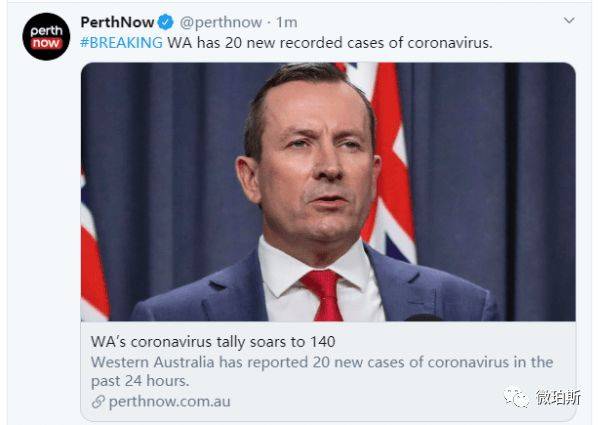The image size is (600, 425).
Task: Expand the tweet options chevron
Action: point(569,20)
